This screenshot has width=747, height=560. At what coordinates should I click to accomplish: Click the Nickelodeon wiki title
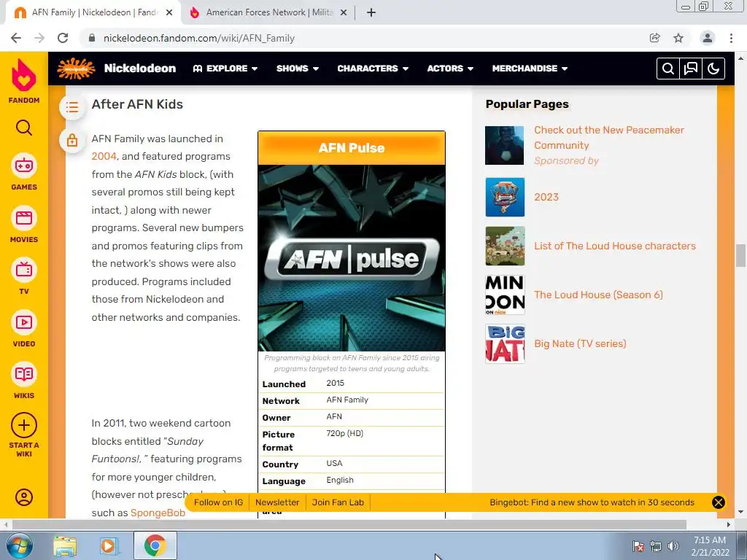[x=140, y=69]
